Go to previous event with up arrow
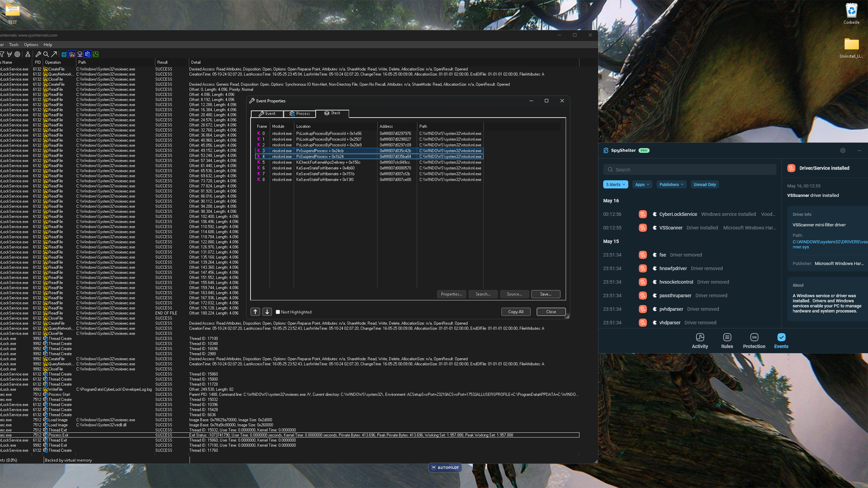 (x=255, y=312)
